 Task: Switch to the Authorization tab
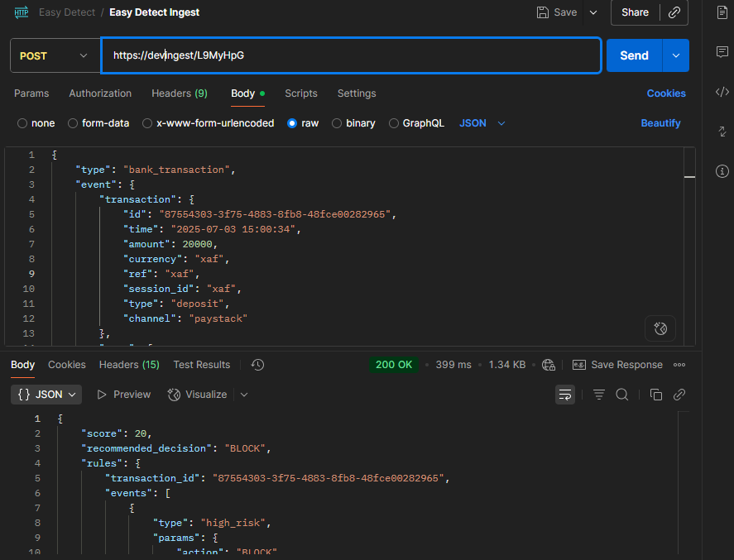tap(100, 93)
